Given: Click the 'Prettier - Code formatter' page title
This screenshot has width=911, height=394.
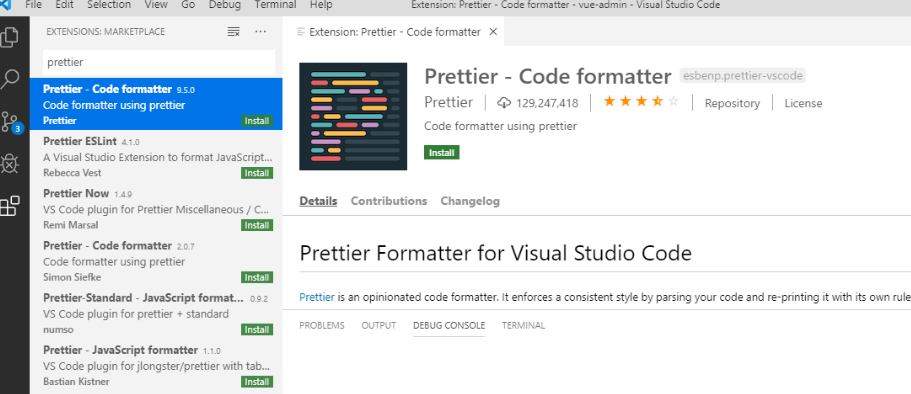Looking at the screenshot, I should pos(548,76).
